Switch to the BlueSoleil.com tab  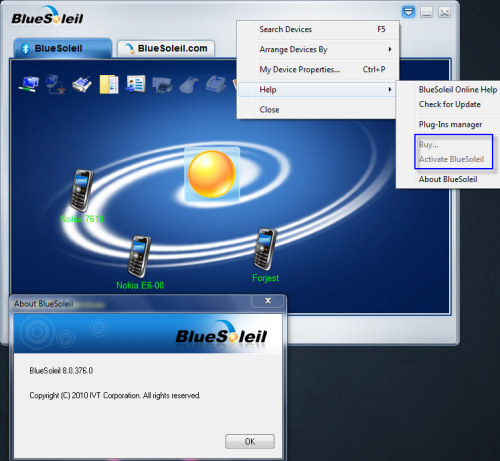click(x=166, y=49)
